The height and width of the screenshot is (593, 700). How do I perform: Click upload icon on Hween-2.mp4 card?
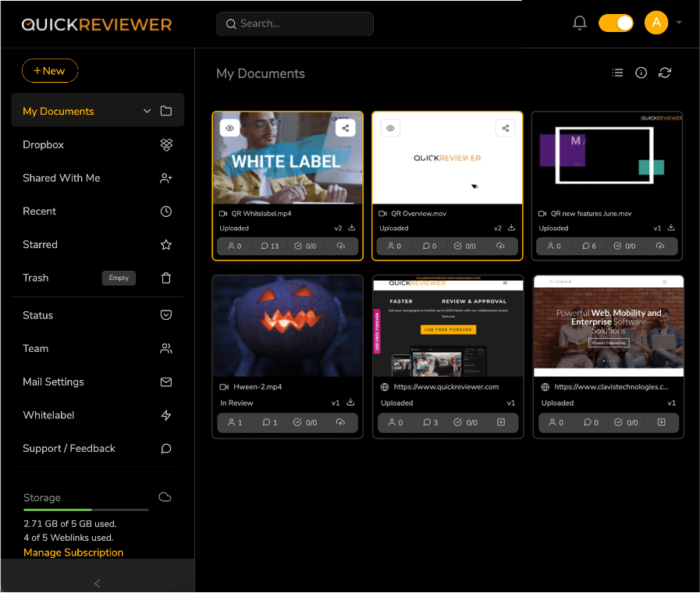click(340, 422)
